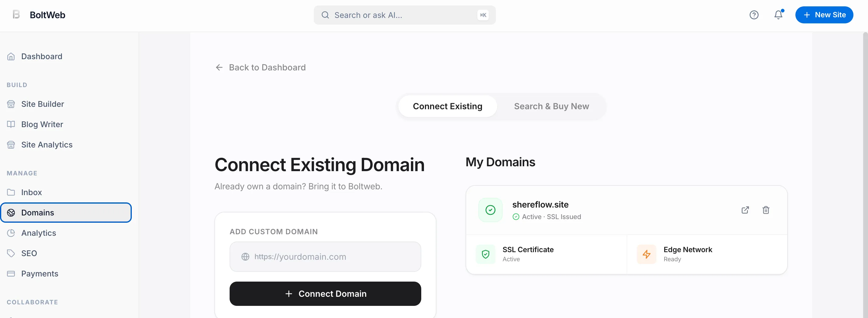Click the Dashboard home icon
Screen dimensions: 868x318
[x=11, y=56]
